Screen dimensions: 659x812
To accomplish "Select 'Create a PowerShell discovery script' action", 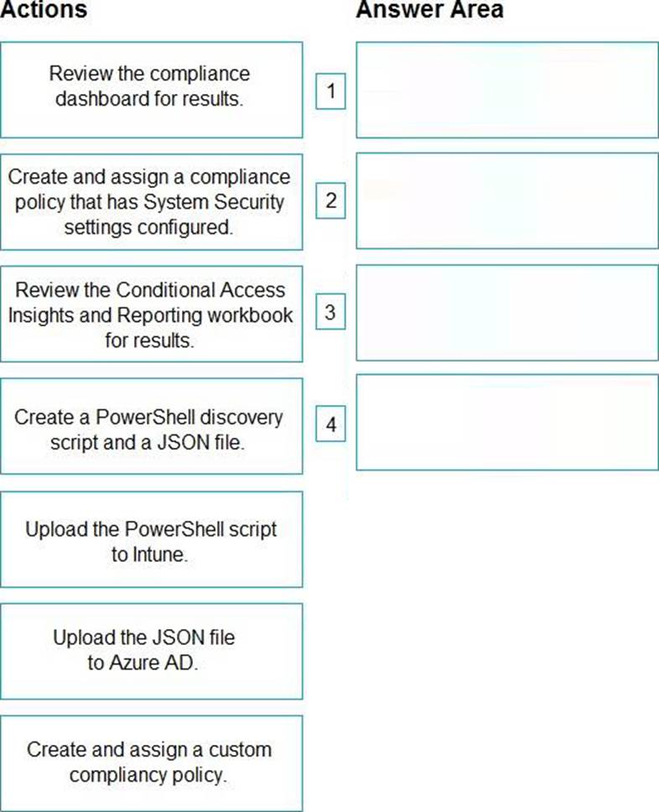I will (151, 426).
